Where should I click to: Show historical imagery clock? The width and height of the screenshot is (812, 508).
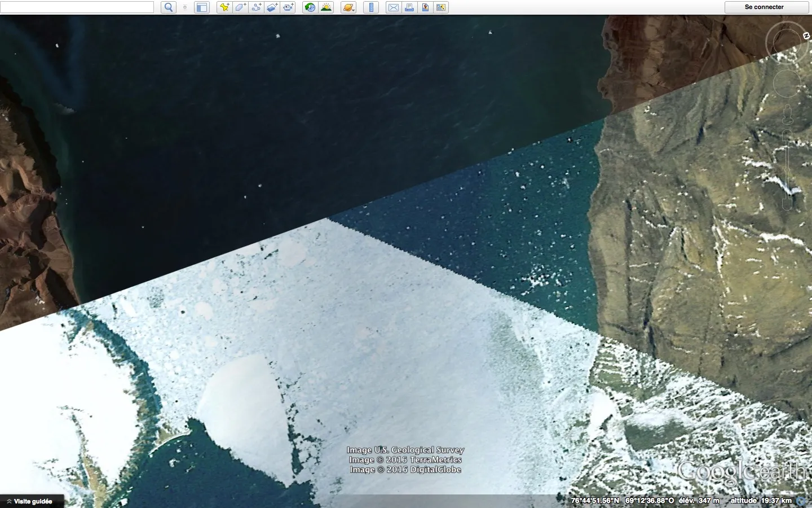tap(310, 7)
